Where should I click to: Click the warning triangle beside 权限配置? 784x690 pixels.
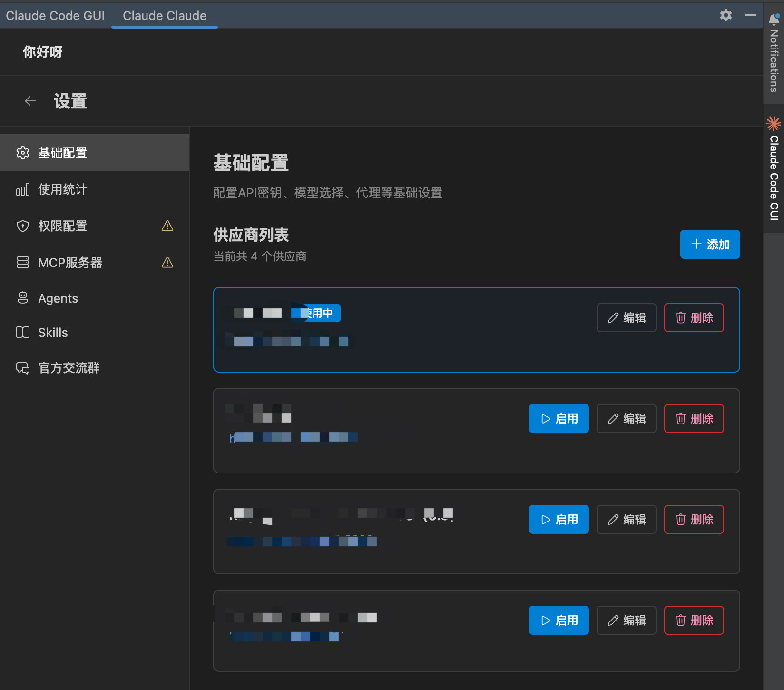(167, 226)
